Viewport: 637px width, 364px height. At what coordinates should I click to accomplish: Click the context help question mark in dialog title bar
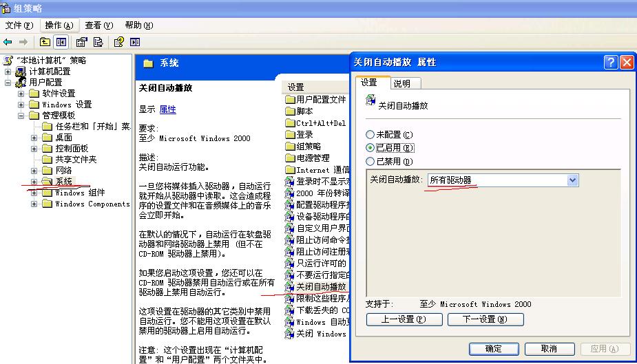tap(611, 62)
